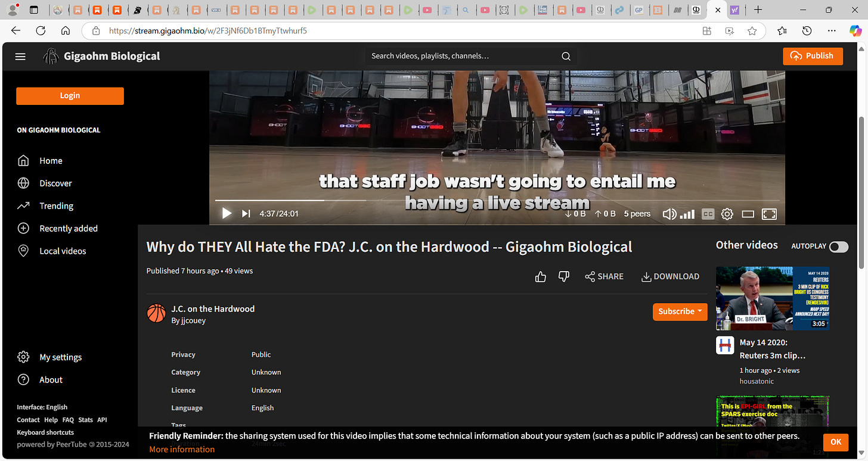Screen dimensions: 868x461
Task: Seek on the video progress bar
Action: click(x=497, y=200)
